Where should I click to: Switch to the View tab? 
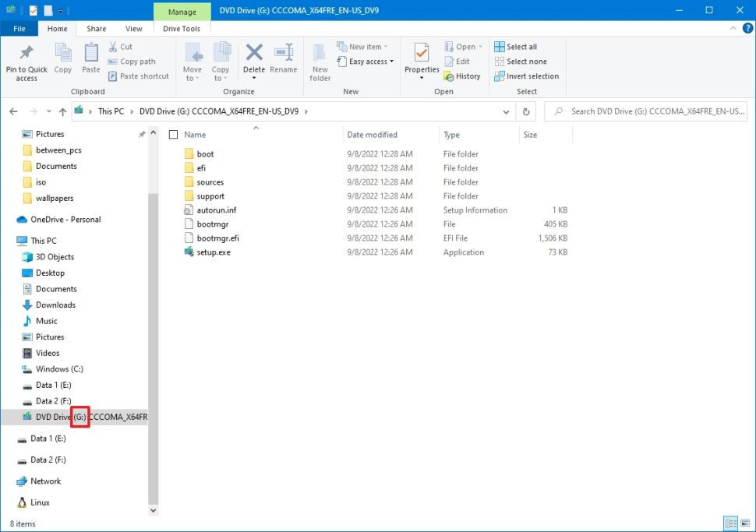133,29
